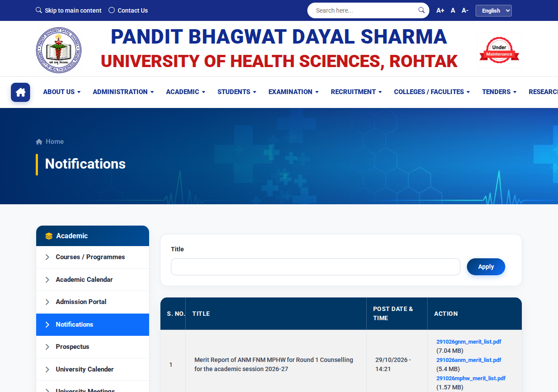Click chevron beside Admission Portal
Viewport: 558px width, 392px height.
(x=47, y=302)
